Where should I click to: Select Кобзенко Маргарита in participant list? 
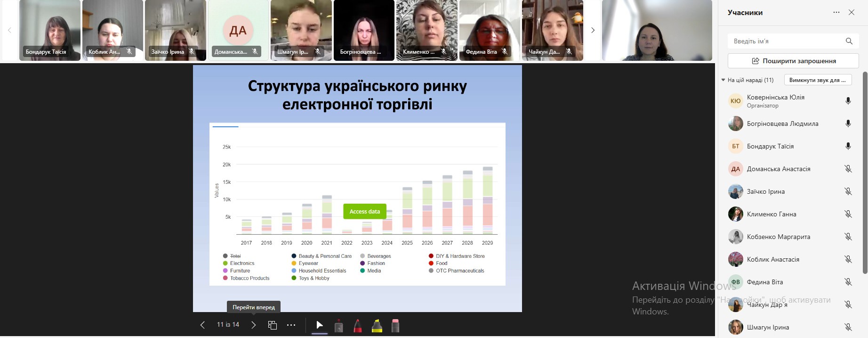pos(778,237)
